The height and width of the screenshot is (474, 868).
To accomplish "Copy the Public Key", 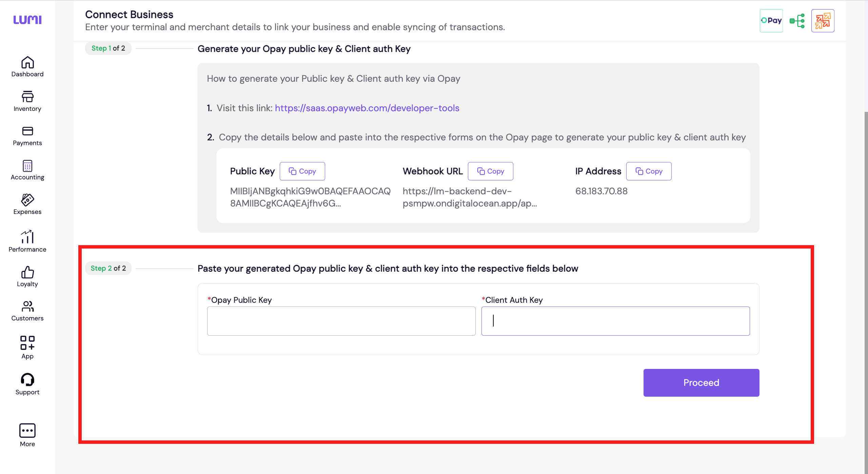I will tap(302, 171).
